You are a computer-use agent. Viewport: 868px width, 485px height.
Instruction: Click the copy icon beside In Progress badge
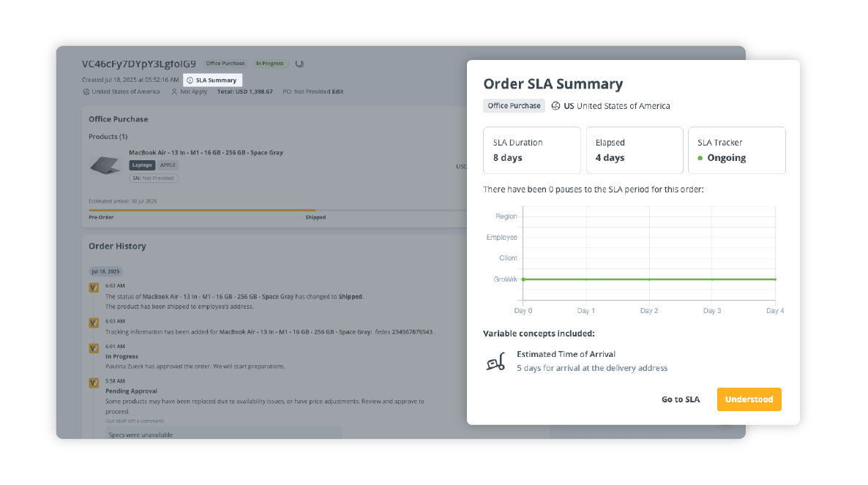pyautogui.click(x=299, y=64)
